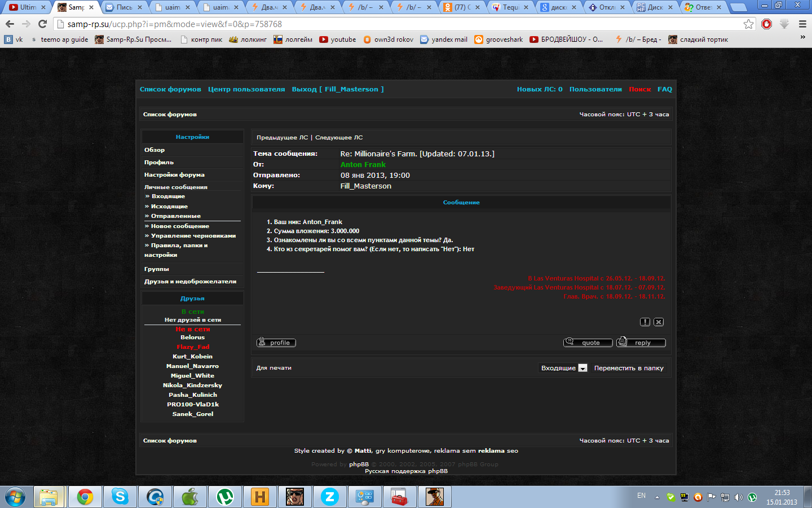This screenshot has width=812, height=508.
Task: Go back using browser back arrow
Action: [10, 24]
